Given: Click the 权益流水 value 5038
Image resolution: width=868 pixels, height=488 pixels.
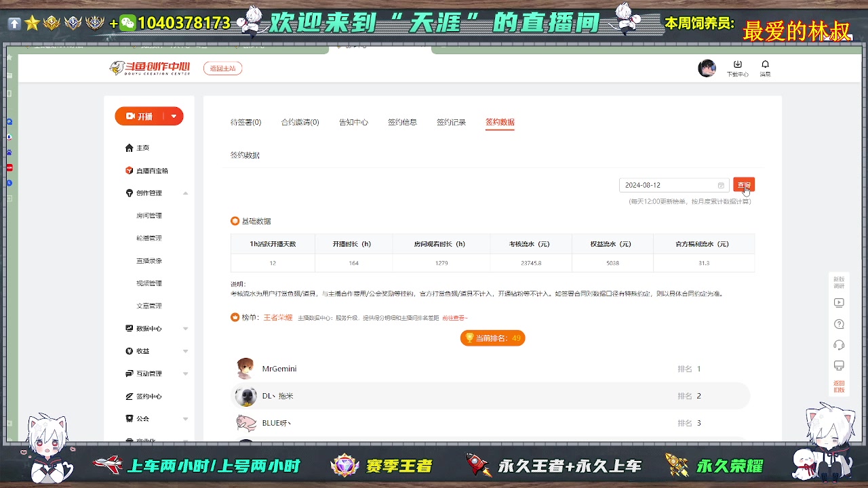Looking at the screenshot, I should pos(612,263).
